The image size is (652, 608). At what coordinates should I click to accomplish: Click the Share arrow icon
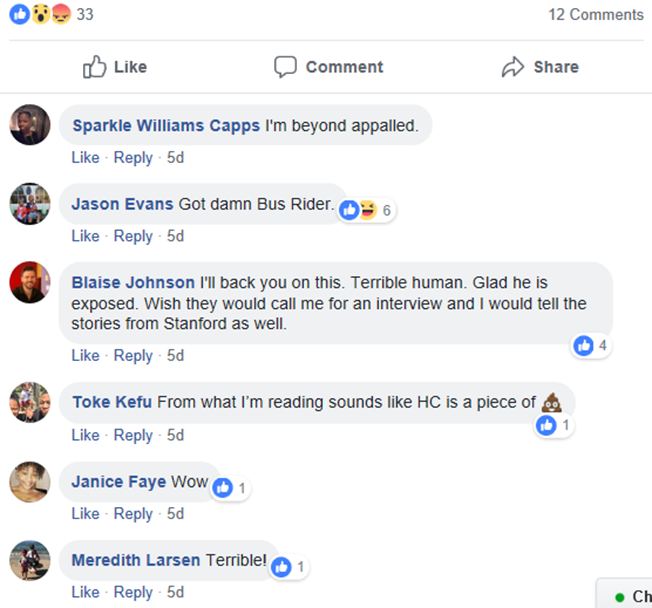[513, 67]
